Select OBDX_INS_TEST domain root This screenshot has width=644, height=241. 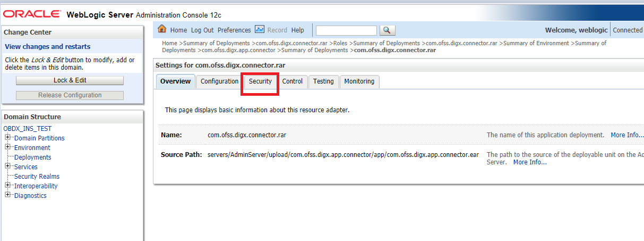[28, 129]
